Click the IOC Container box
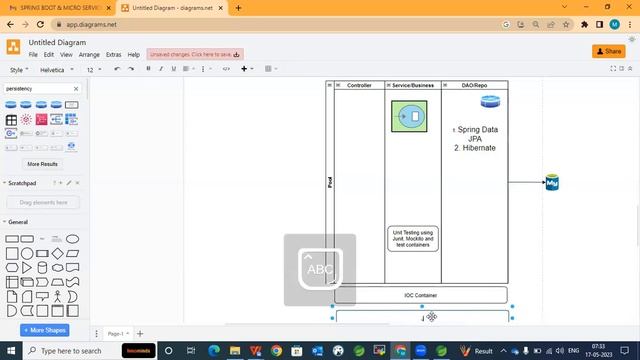Viewport: 640px width, 360px height. coord(421,295)
